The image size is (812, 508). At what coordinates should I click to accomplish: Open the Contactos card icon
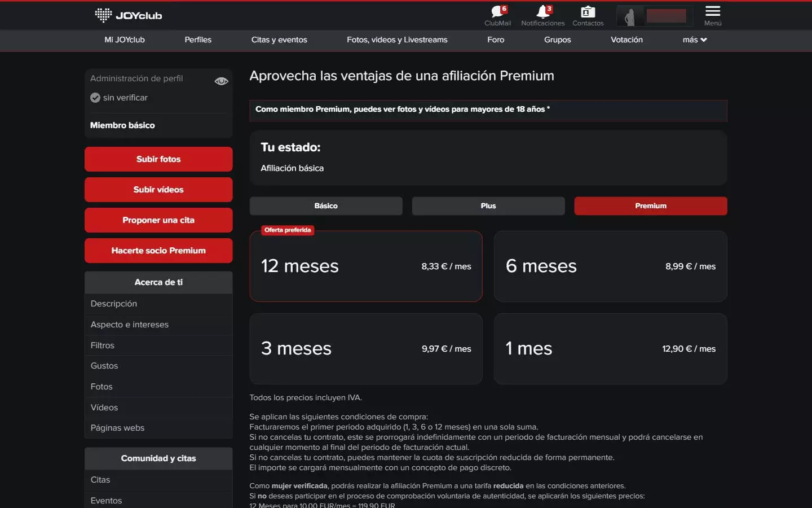point(588,15)
